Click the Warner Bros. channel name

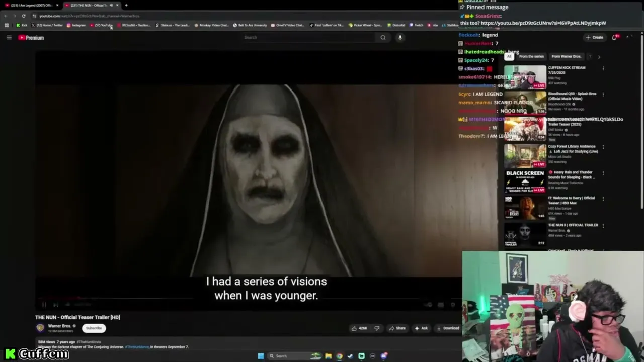coord(59,326)
